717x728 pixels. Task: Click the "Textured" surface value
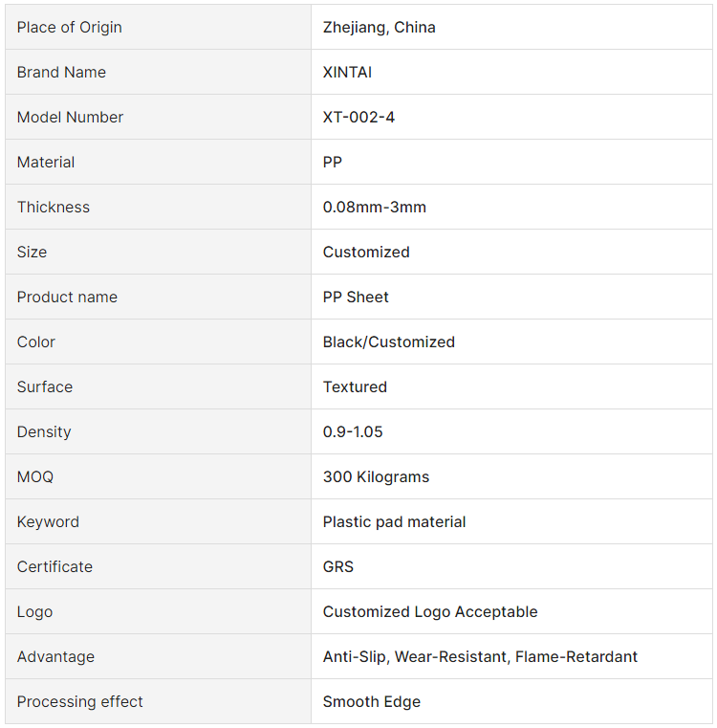click(x=355, y=386)
